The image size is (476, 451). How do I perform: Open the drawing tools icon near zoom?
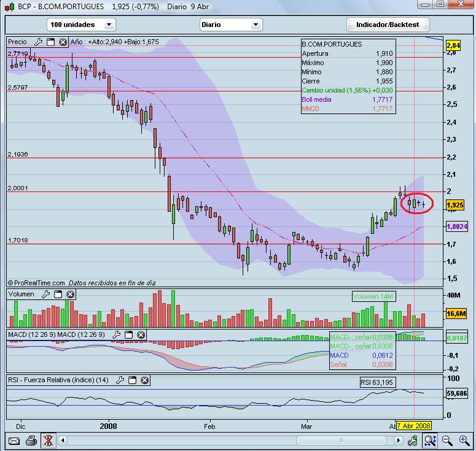tap(412, 441)
